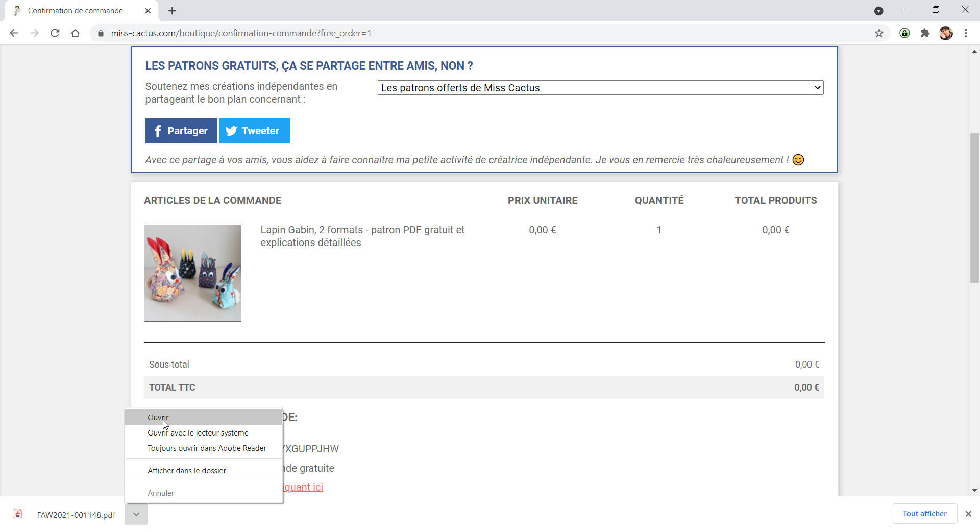Click the Lapin Gabin product thumbnail
This screenshot has height=532, width=980.
pos(192,272)
